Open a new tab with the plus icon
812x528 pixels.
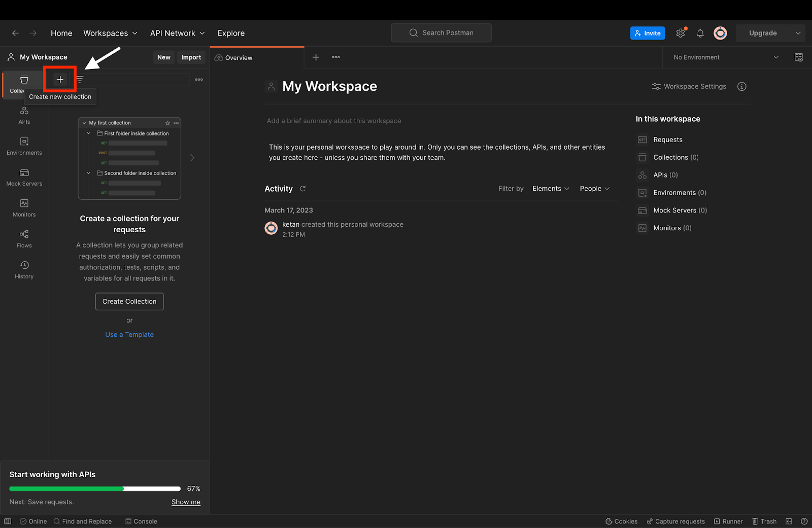point(316,57)
